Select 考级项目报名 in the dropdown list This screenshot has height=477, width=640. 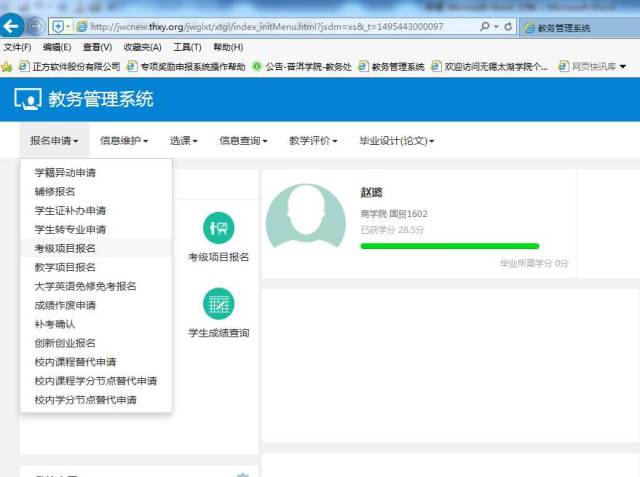[x=96, y=248]
